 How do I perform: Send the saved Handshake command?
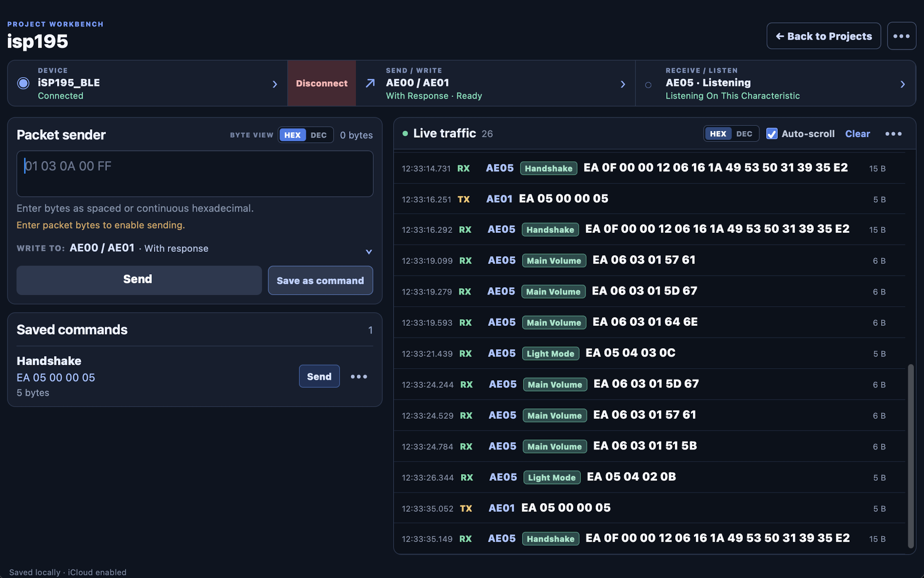pos(319,376)
